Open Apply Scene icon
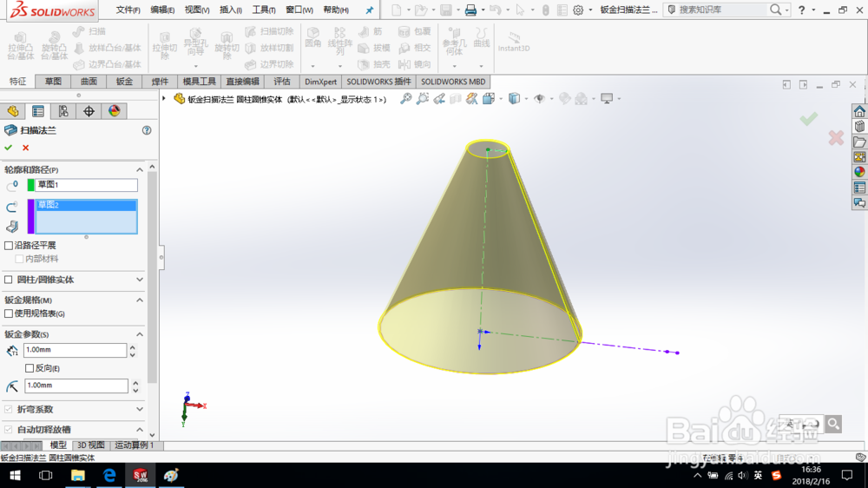Screen dimensions: 868x488 point(581,99)
